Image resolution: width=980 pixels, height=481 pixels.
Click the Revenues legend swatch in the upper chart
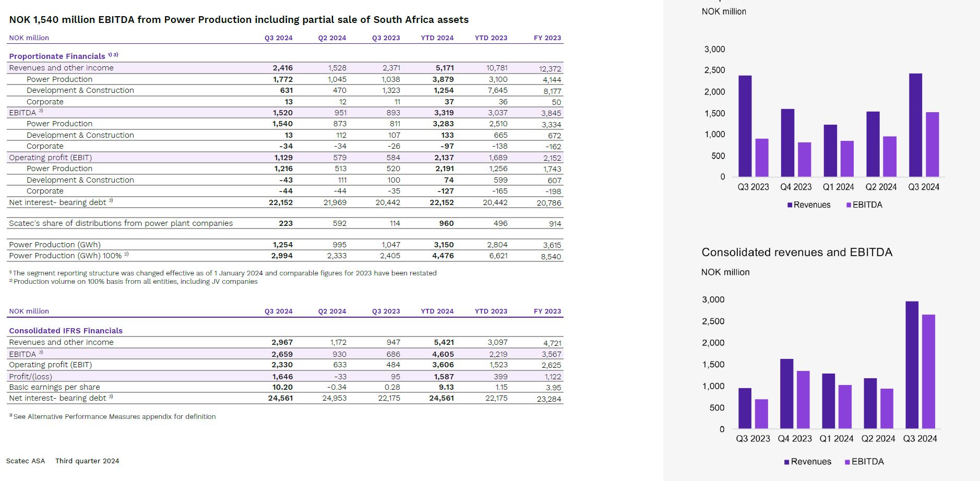click(790, 205)
